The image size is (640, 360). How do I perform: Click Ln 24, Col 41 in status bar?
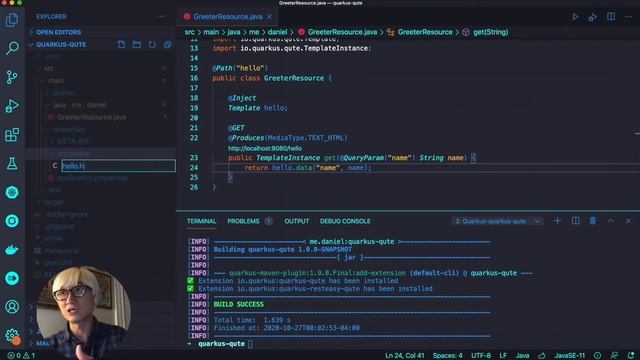click(x=404, y=356)
